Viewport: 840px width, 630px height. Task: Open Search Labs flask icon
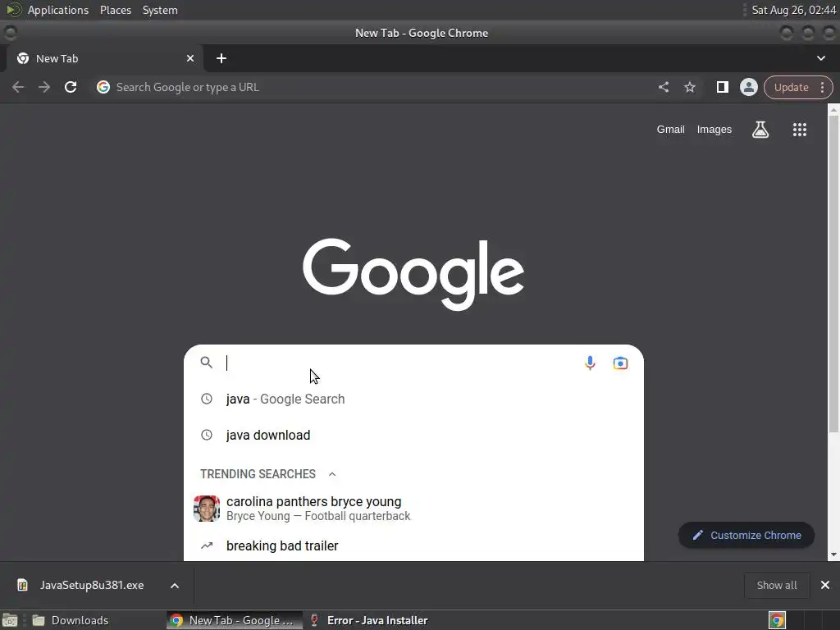(x=760, y=129)
